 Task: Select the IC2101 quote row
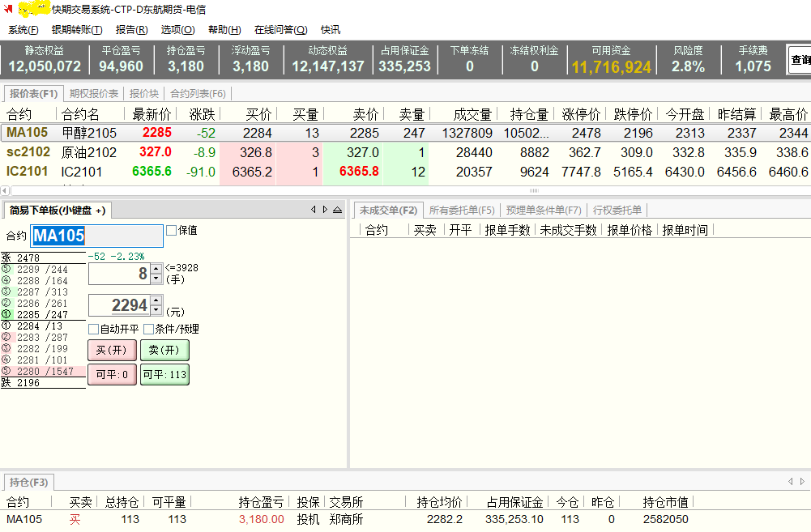(405, 172)
